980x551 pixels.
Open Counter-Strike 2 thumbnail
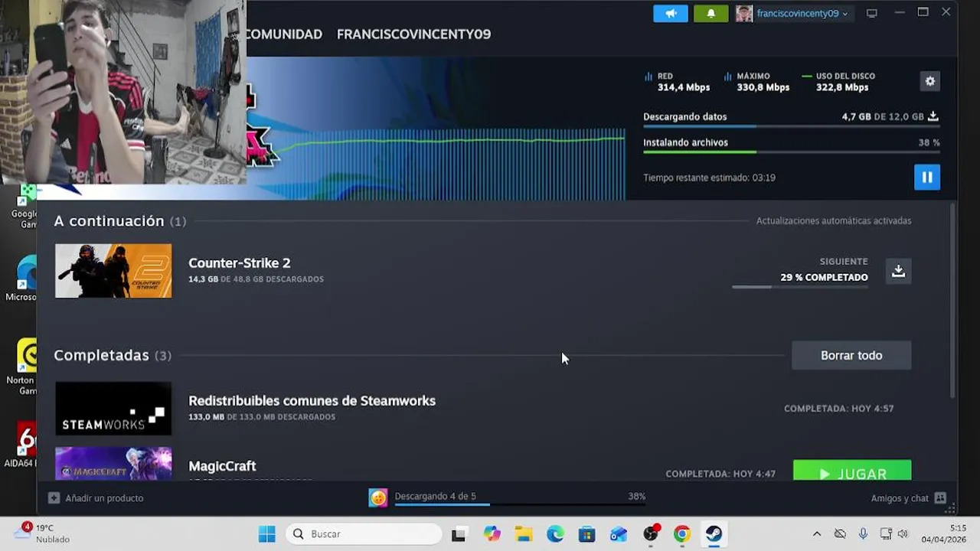pyautogui.click(x=113, y=271)
